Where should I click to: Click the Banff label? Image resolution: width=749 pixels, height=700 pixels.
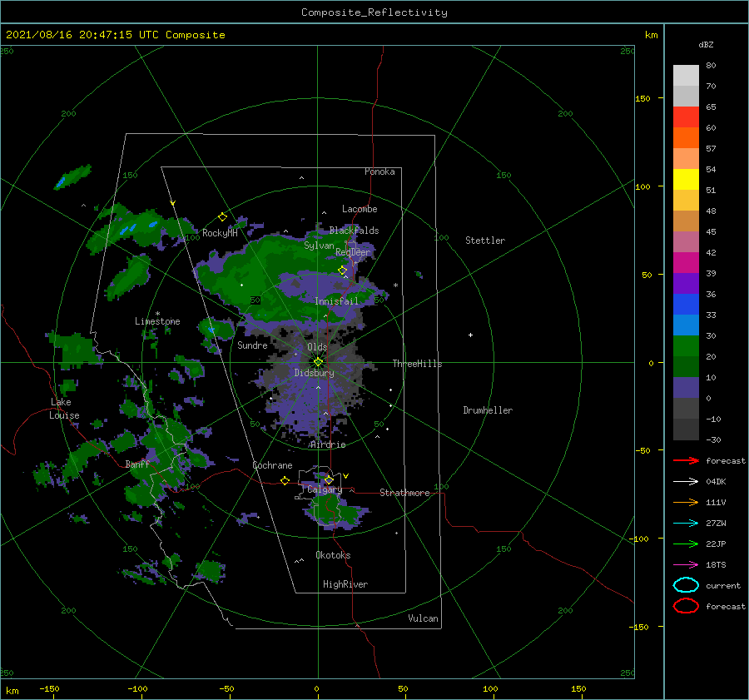click(137, 464)
